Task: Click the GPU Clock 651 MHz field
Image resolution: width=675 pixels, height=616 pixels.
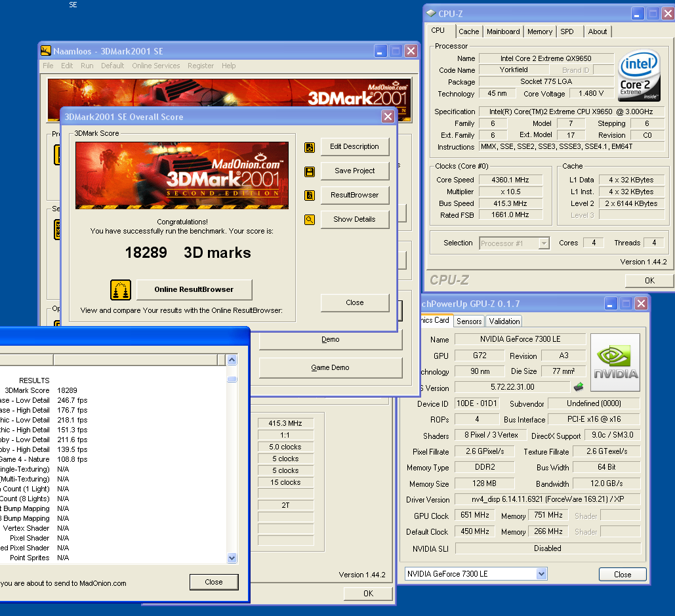Action: click(474, 515)
